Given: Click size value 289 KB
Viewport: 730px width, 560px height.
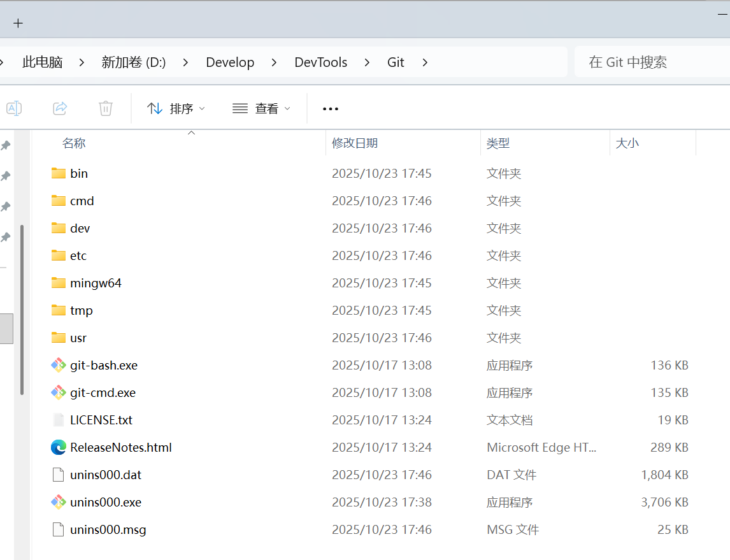Looking at the screenshot, I should point(669,447).
